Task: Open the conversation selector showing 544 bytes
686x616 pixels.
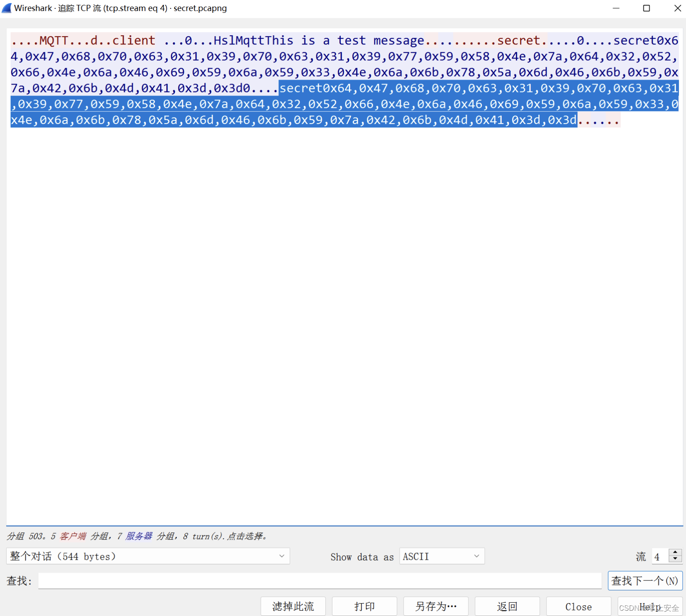Action: (148, 556)
